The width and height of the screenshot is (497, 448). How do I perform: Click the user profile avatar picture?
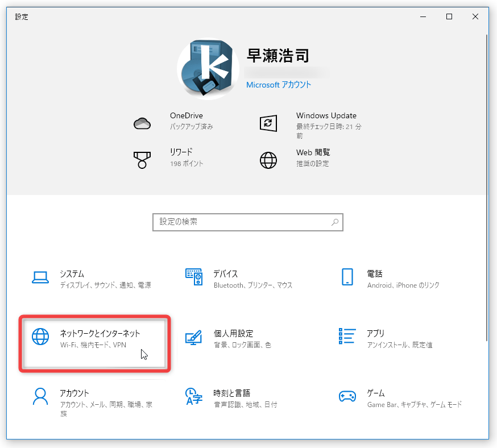coord(208,69)
